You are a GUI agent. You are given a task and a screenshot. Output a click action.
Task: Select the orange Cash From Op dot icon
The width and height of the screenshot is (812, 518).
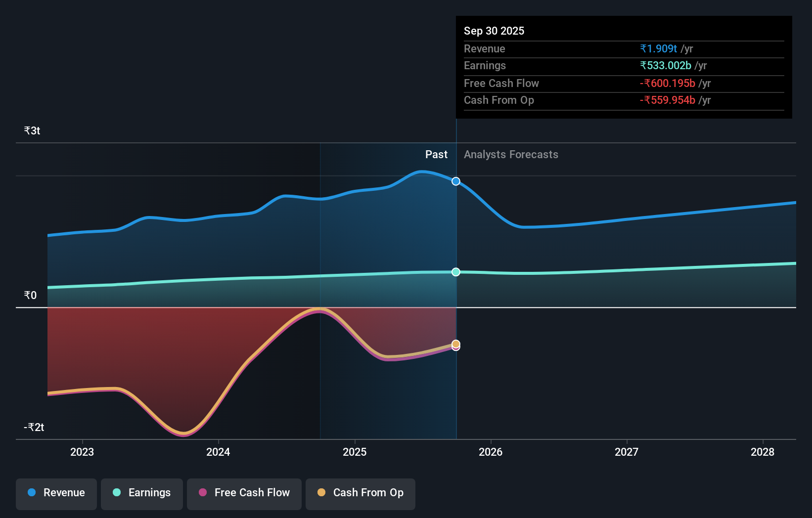[321, 493]
